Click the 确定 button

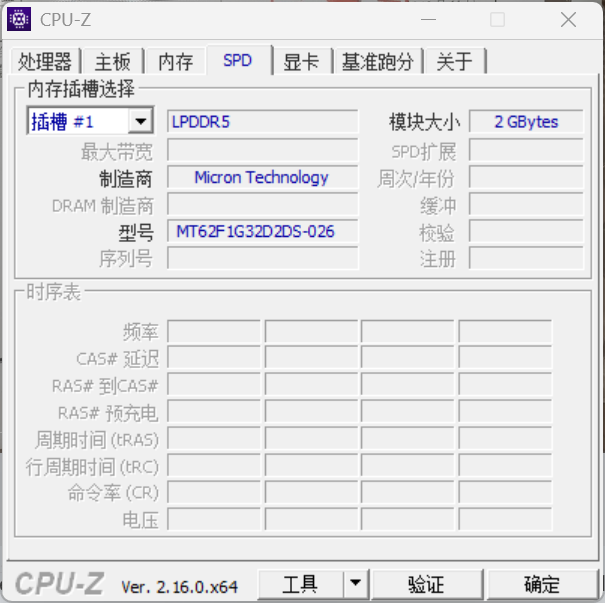pyautogui.click(x=542, y=584)
